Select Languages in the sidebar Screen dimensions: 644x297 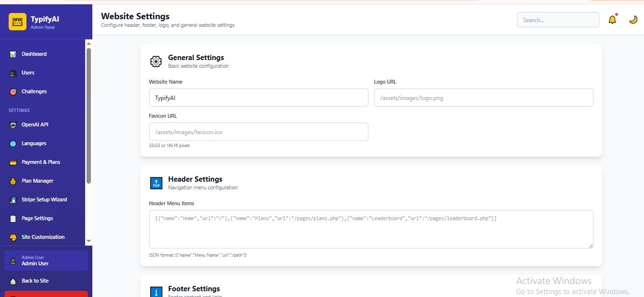point(34,144)
